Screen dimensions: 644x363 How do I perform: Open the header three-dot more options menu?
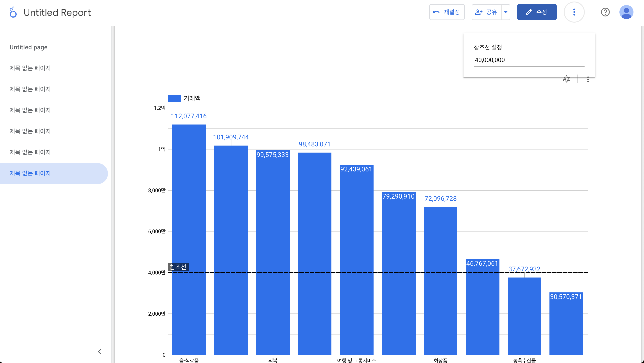574,12
